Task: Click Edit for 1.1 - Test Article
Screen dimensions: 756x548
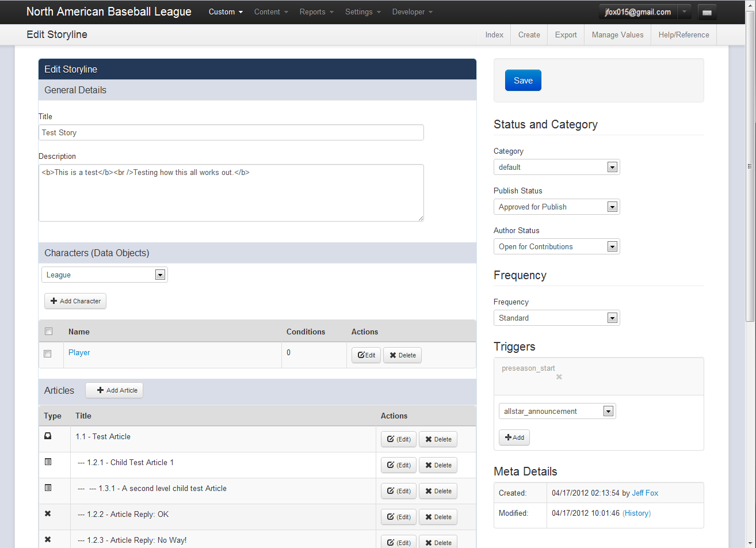Action: (x=398, y=439)
